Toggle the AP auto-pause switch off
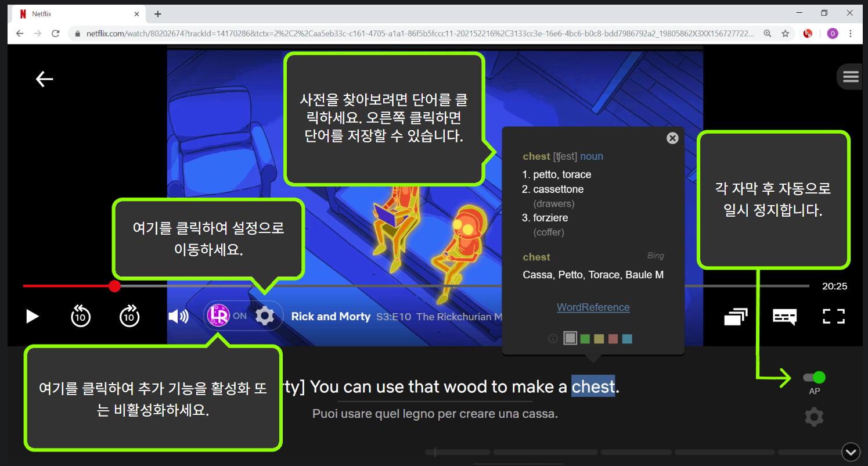This screenshot has width=868, height=466. (x=813, y=376)
